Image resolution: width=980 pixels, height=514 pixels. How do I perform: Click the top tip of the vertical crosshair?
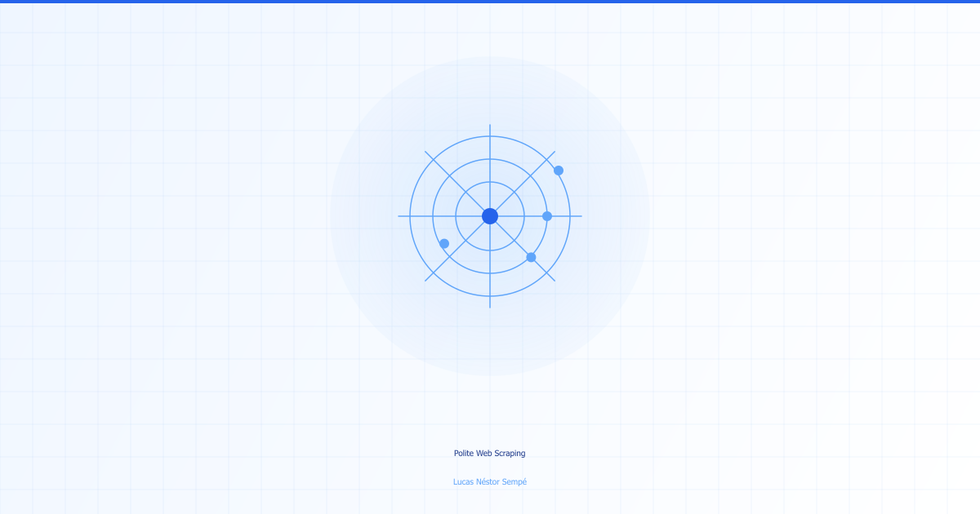click(x=490, y=126)
